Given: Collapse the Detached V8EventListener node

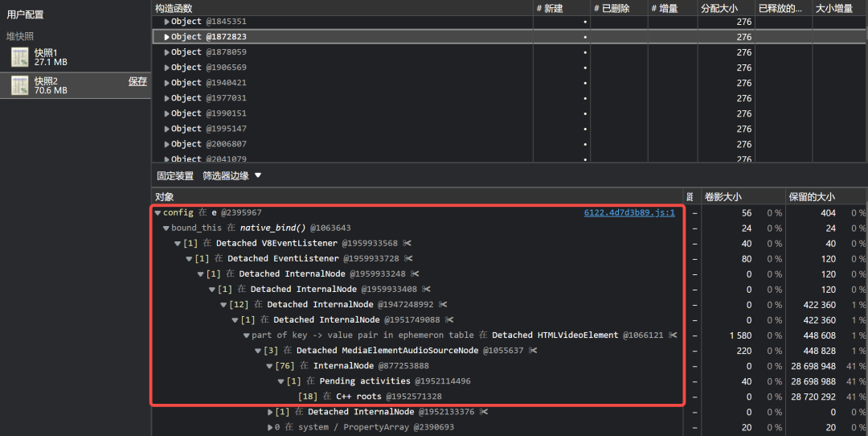Looking at the screenshot, I should tap(178, 243).
